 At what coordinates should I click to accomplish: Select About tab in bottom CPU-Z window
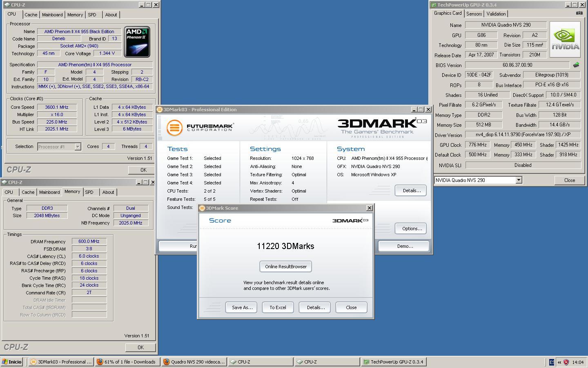(x=108, y=192)
